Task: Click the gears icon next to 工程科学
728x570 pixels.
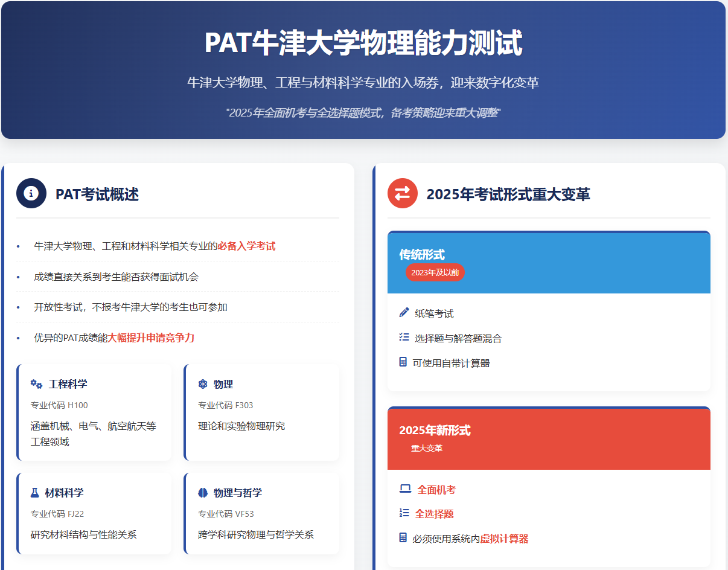Action: click(x=36, y=384)
